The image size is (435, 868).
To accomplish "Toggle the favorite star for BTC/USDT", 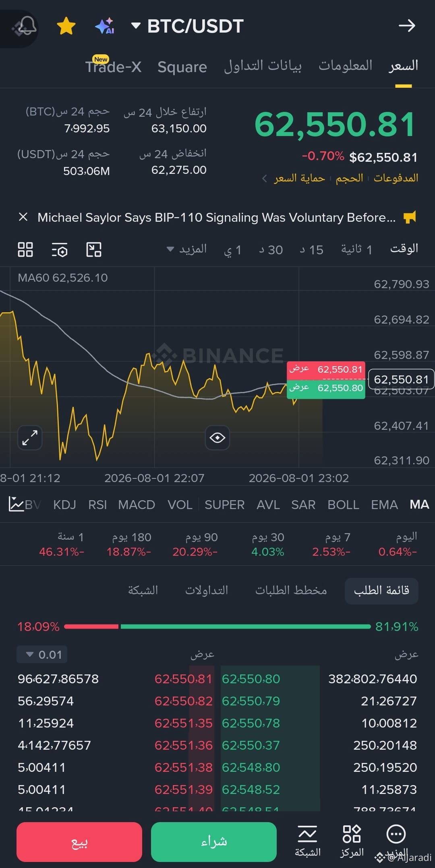I will [66, 26].
